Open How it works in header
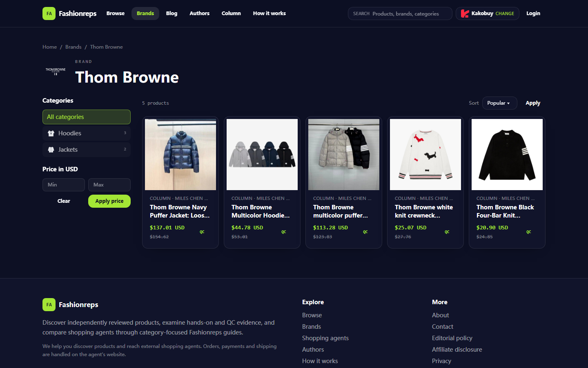This screenshot has height=368, width=588. (x=269, y=13)
